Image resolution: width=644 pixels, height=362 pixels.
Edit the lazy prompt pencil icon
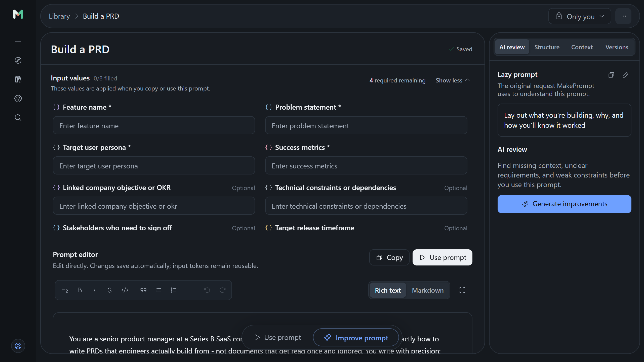625,75
